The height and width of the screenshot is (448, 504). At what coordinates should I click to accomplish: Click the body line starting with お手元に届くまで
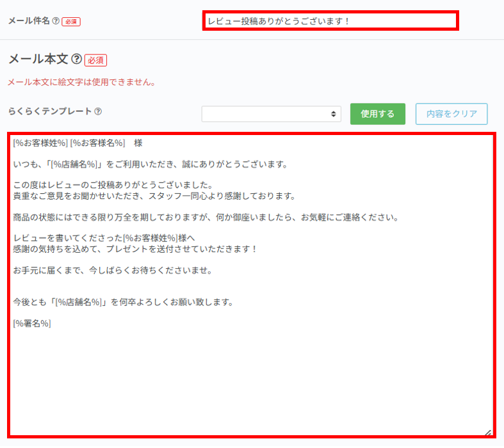click(112, 270)
